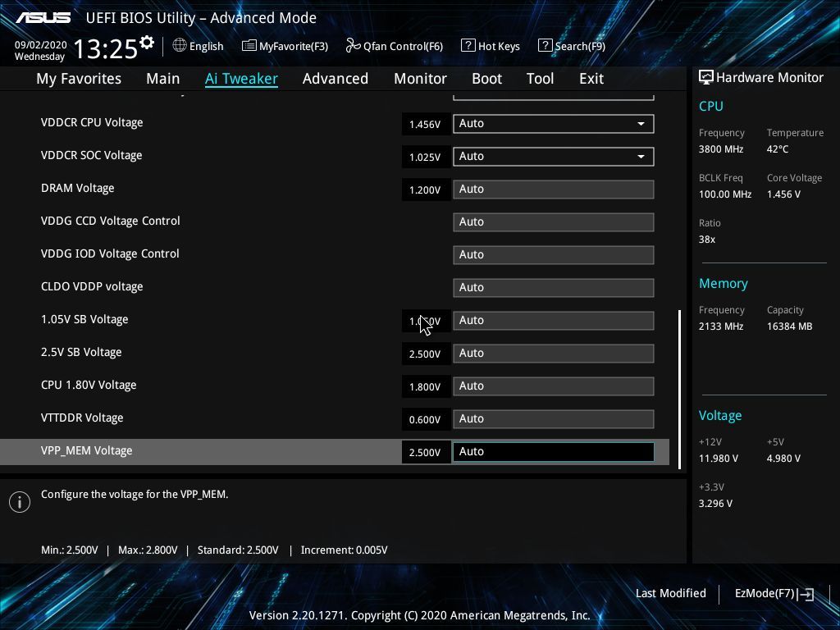Select the VDDCR CPU Voltage label

pos(92,123)
